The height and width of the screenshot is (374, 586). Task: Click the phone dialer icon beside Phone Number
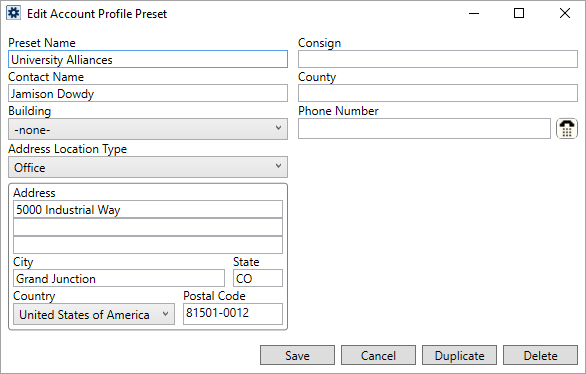tap(567, 129)
